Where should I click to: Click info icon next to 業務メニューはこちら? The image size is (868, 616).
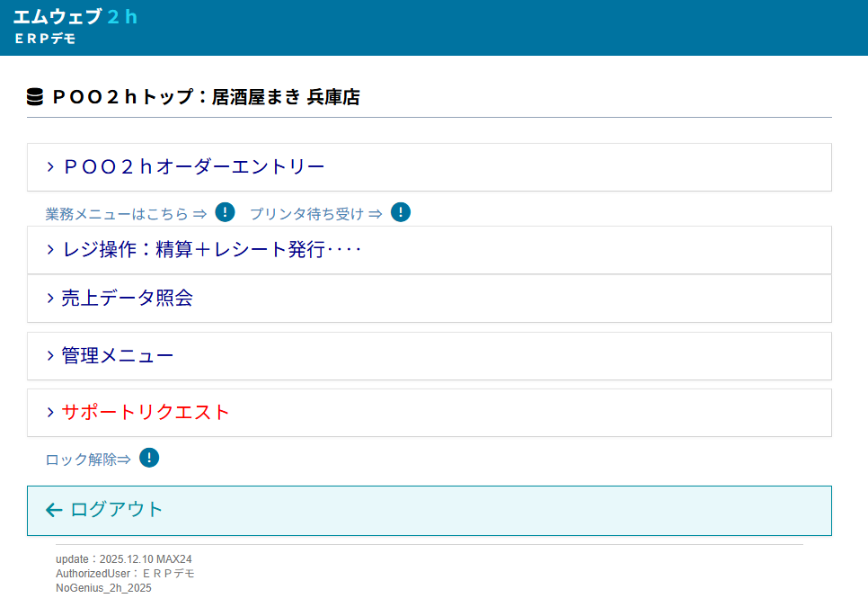[226, 213]
